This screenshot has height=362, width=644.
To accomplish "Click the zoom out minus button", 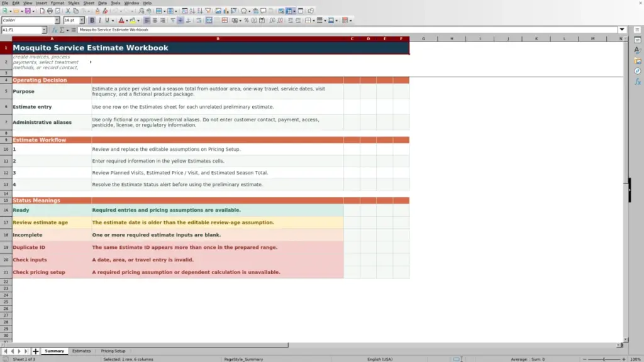I will (x=584, y=359).
